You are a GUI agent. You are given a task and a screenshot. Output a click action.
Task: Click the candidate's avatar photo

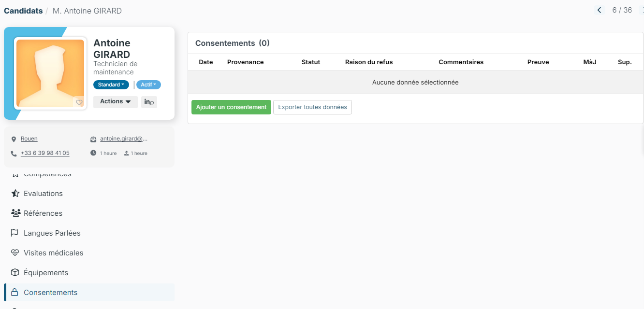(x=50, y=73)
